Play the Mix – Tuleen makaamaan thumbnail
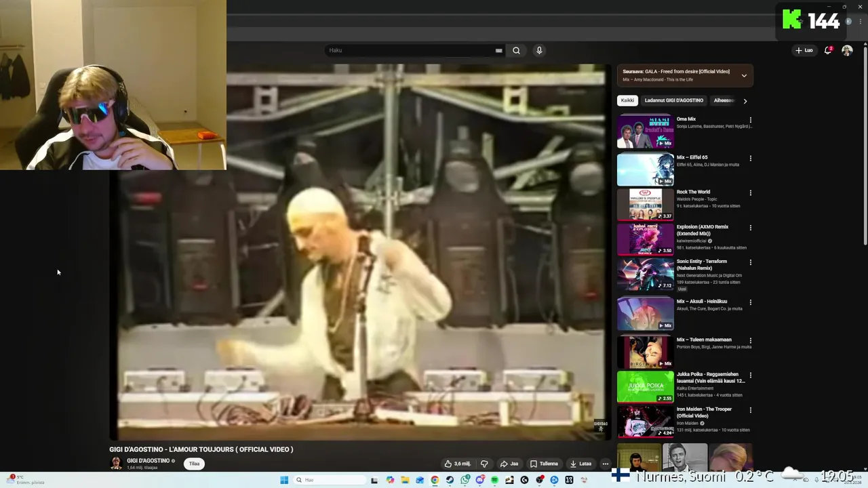The height and width of the screenshot is (488, 868). point(645,352)
